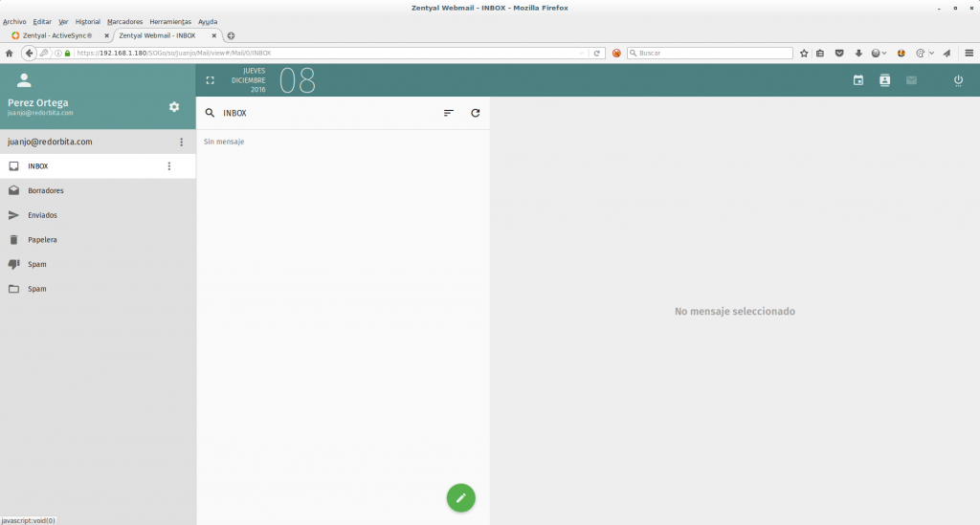Open the Marcadores menu

pyautogui.click(x=124, y=21)
